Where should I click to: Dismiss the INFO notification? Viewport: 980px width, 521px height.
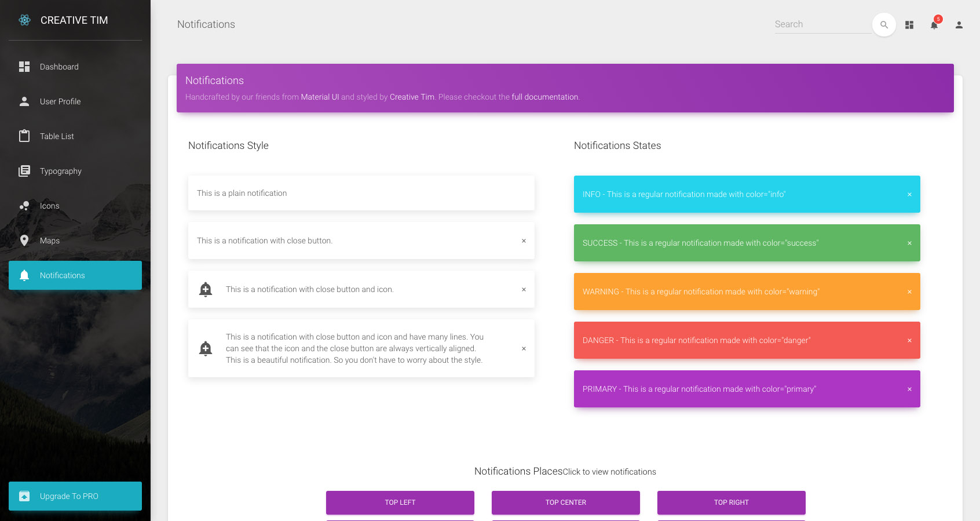(909, 195)
